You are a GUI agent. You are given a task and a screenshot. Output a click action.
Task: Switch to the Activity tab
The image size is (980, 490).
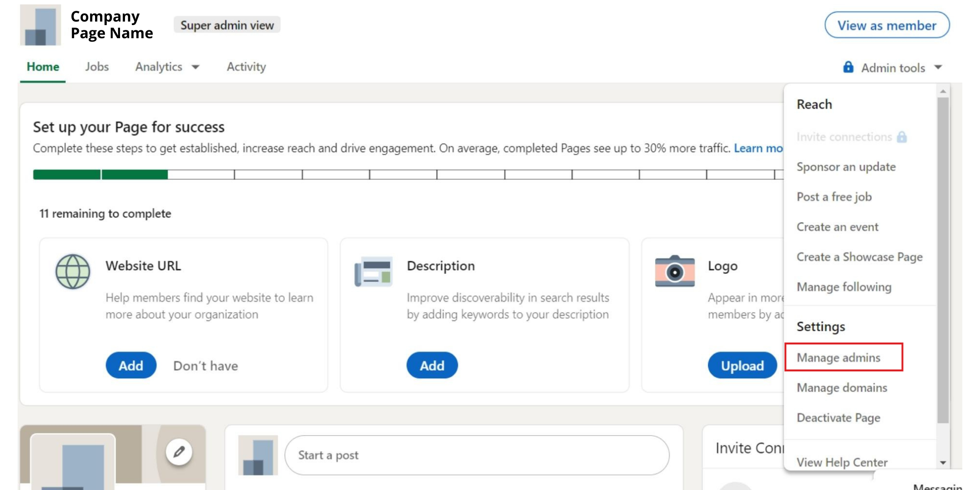(246, 67)
